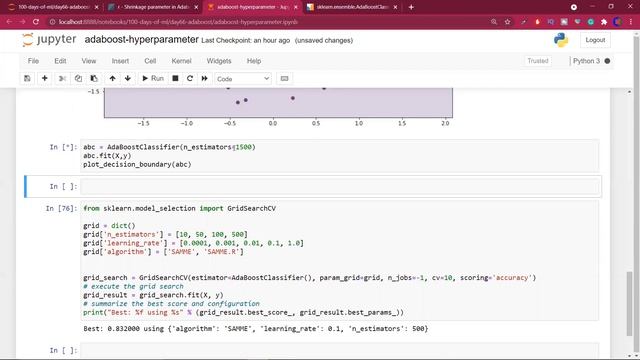Screen dimensions: 640x360
Task: Open Chrome profile avatar
Action: click(618, 22)
